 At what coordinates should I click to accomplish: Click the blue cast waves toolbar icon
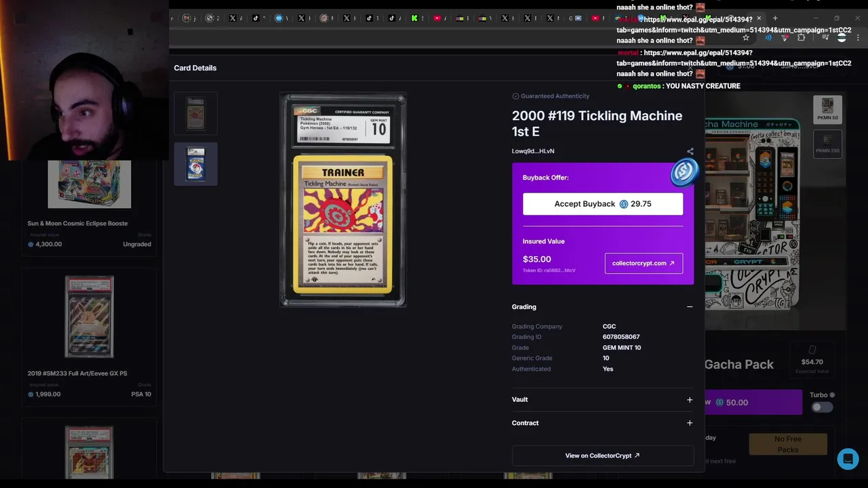[x=768, y=38]
